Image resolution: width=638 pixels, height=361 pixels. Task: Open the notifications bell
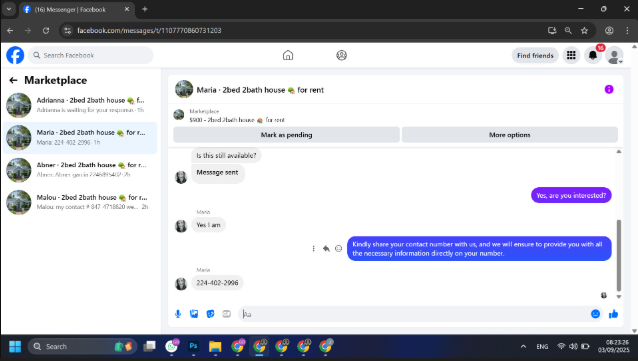pos(593,55)
